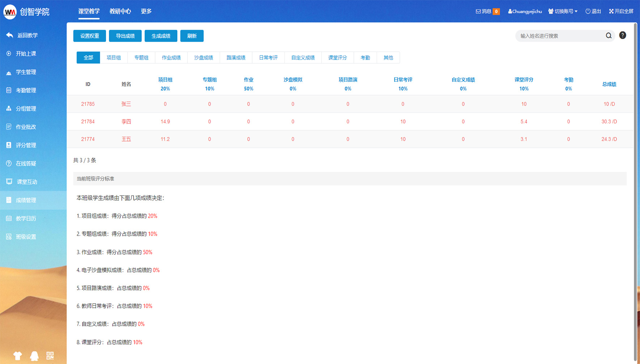Image resolution: width=640 pixels, height=364 pixels.
Task: Open the messages envelope icon
Action: pyautogui.click(x=478, y=11)
